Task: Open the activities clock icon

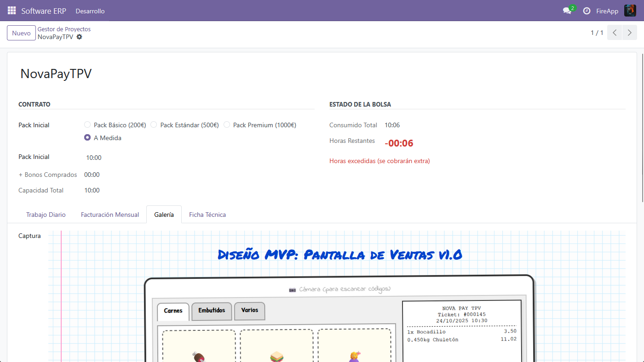Action: pos(586,11)
